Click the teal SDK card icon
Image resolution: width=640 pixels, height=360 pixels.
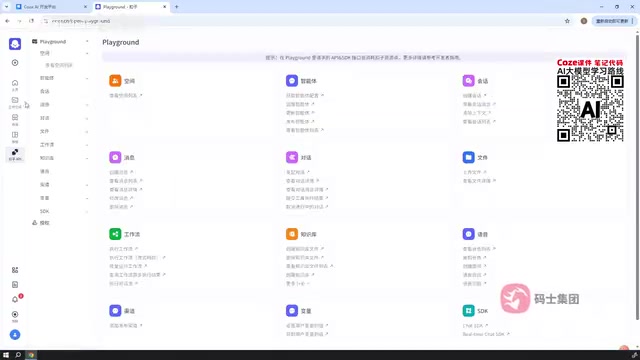tap(469, 311)
